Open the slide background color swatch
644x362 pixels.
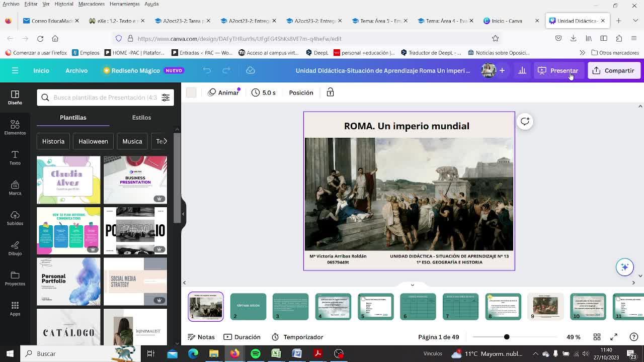click(191, 93)
